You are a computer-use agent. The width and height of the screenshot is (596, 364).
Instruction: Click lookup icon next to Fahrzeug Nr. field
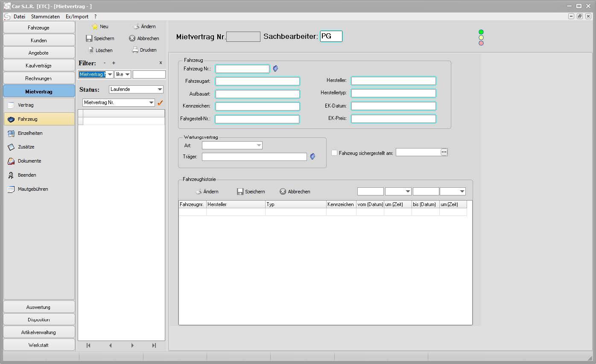point(275,68)
